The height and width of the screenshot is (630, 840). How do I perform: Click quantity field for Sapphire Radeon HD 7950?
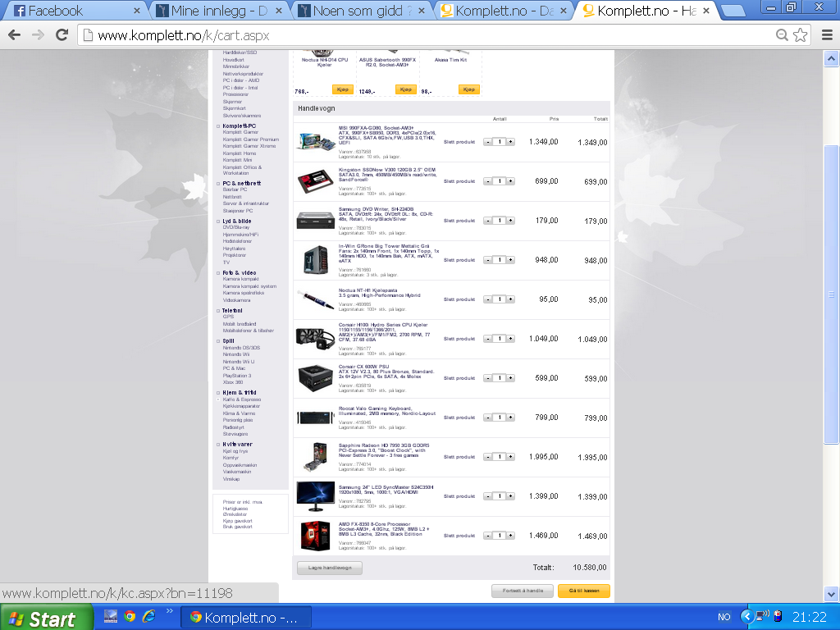pos(500,457)
